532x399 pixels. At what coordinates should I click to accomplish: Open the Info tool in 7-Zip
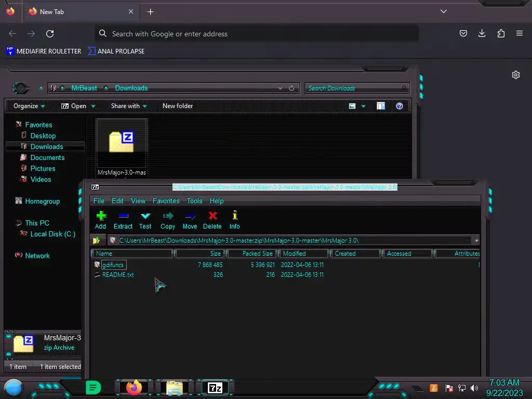(x=234, y=220)
